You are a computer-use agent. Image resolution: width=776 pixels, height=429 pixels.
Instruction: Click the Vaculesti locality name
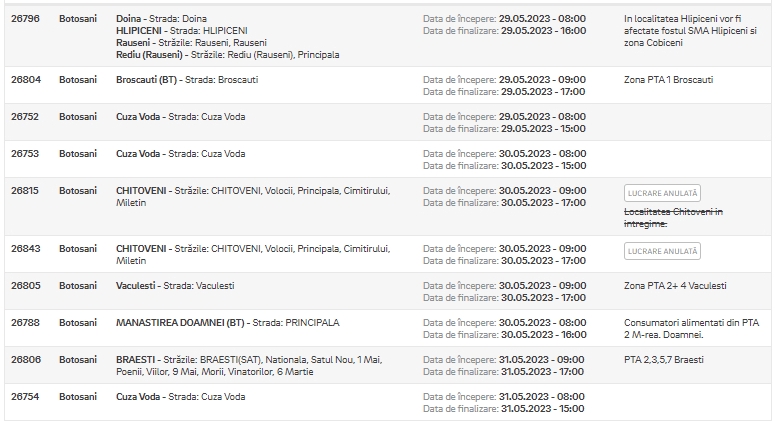(x=136, y=286)
